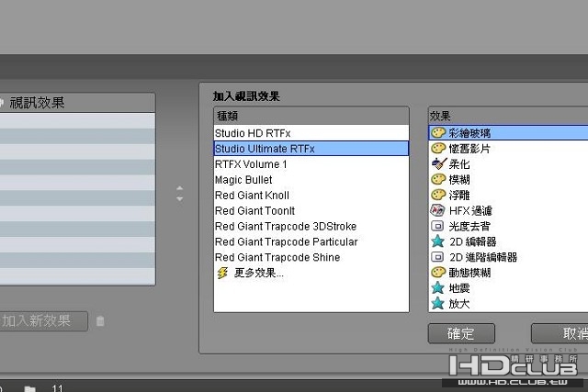Screen dimensions: 588x392
Task: Select HFX 過濾 effect name
Action: click(x=470, y=211)
